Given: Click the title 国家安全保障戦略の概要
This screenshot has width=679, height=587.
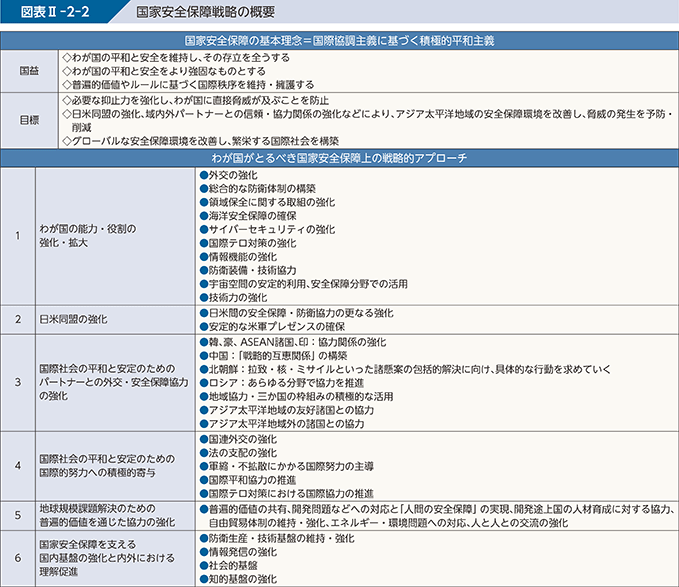Looking at the screenshot, I should (206, 12).
